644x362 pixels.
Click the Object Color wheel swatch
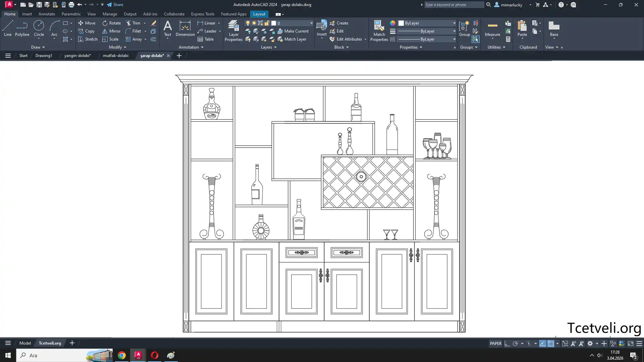[393, 23]
